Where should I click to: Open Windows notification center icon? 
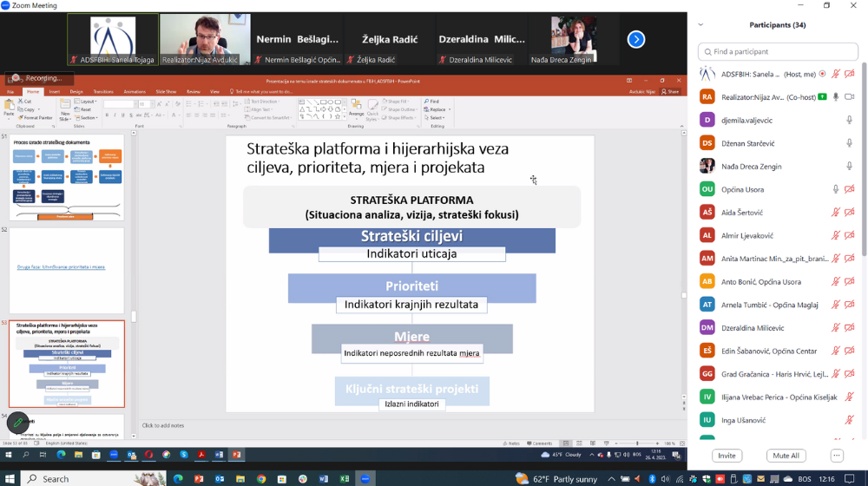pyautogui.click(x=850, y=479)
